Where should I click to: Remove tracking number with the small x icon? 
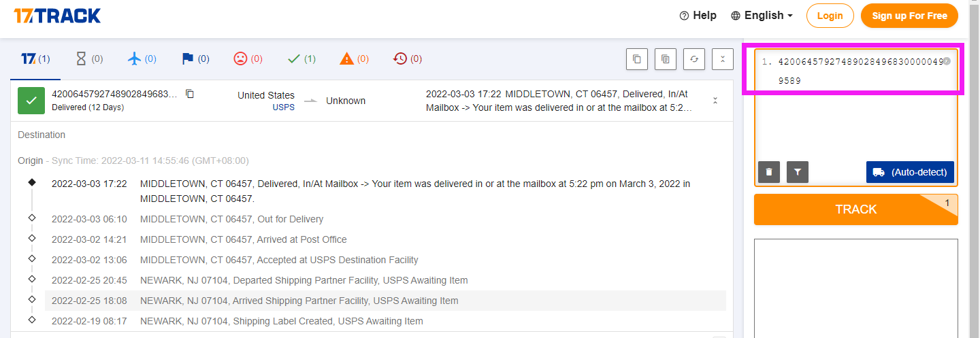coord(946,61)
